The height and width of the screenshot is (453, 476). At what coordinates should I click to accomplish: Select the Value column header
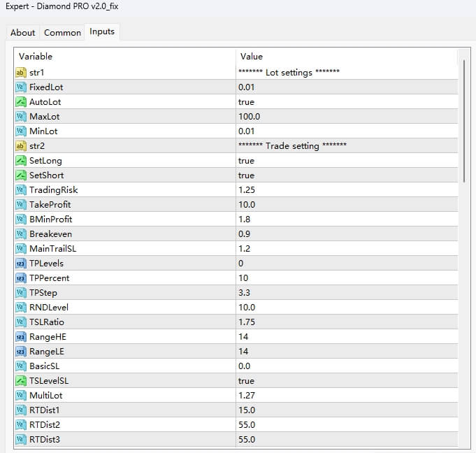(252, 57)
